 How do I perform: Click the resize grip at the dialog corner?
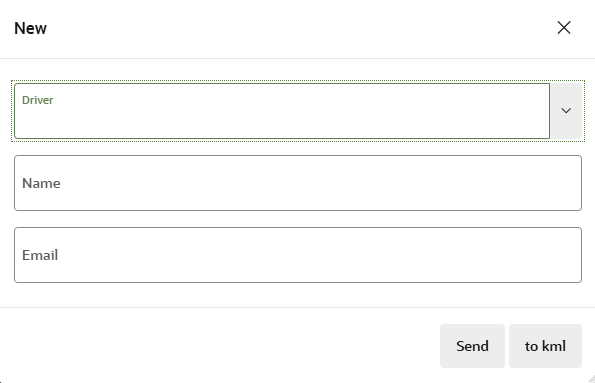tap(591, 379)
